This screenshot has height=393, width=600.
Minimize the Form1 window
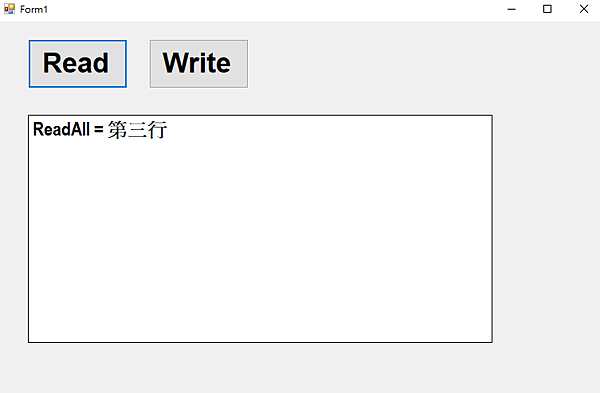point(512,9)
